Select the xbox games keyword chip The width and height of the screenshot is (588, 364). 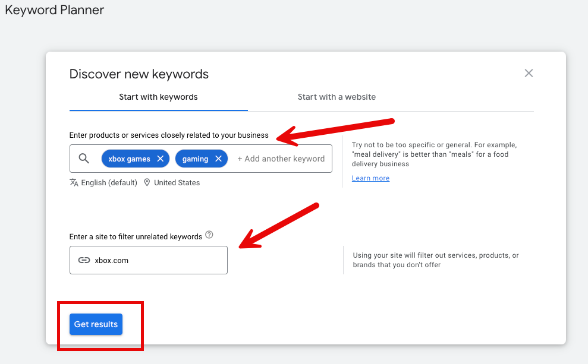click(x=130, y=159)
